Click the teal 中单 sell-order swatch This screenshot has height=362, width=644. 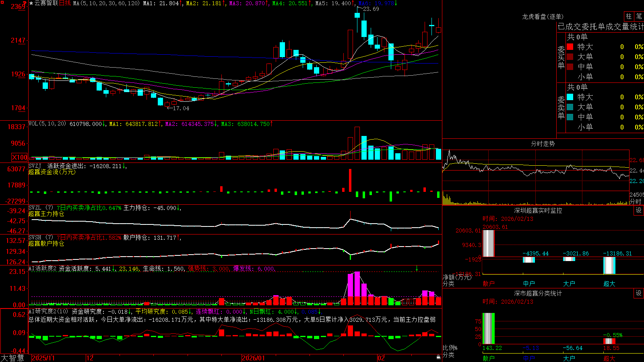coord(570,117)
